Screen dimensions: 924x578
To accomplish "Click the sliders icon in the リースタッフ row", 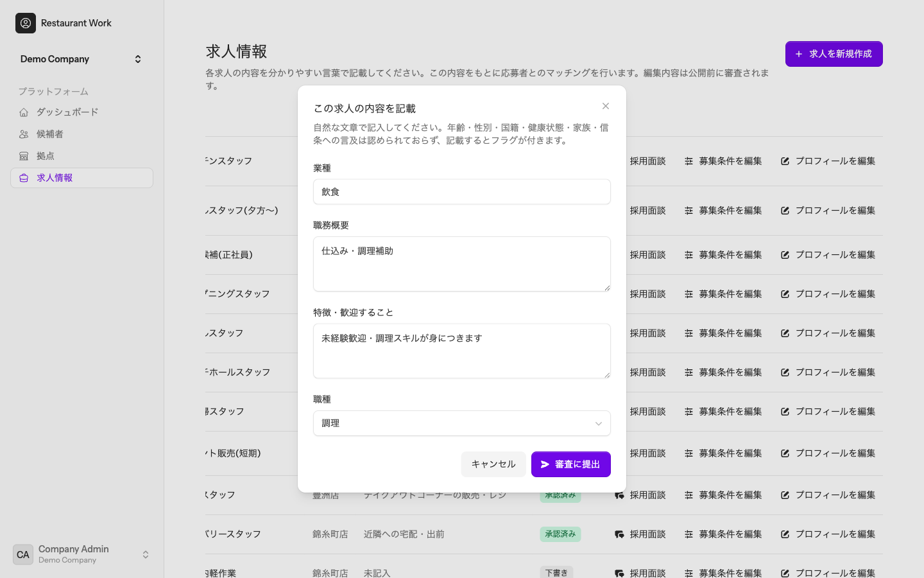I will point(689,534).
